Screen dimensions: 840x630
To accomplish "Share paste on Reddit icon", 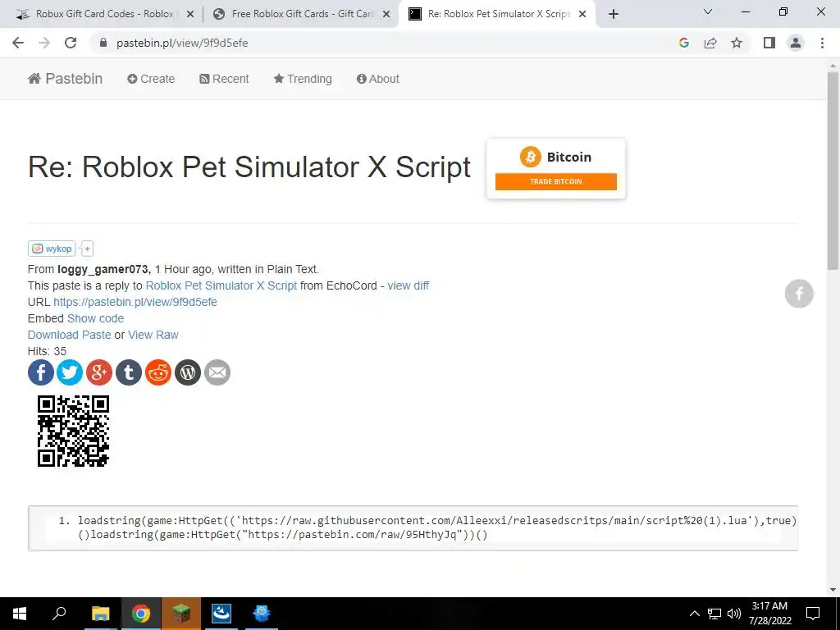I will 158,372.
